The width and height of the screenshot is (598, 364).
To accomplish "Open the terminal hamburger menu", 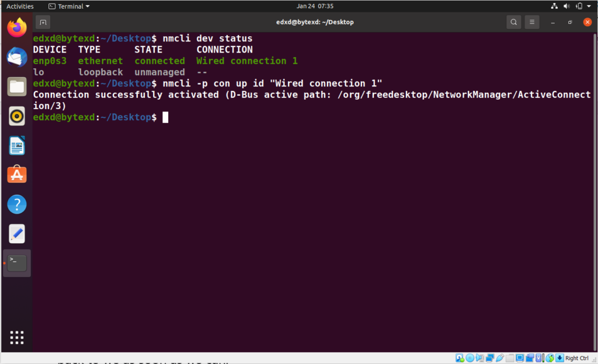I will [532, 22].
